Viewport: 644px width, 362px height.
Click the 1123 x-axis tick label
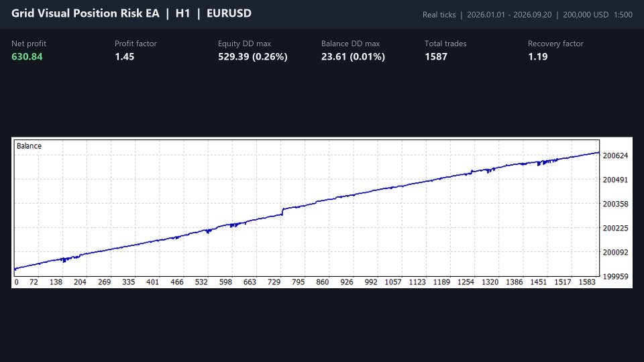coord(417,282)
